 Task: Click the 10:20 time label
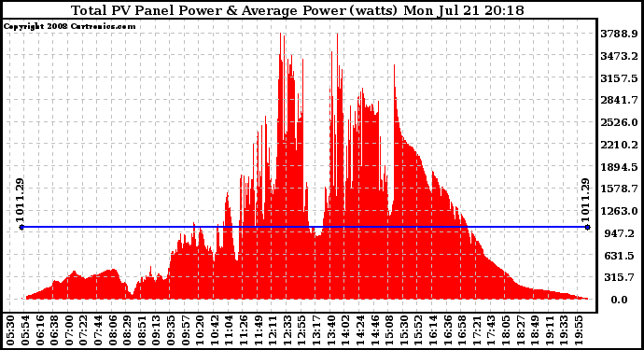point(200,330)
